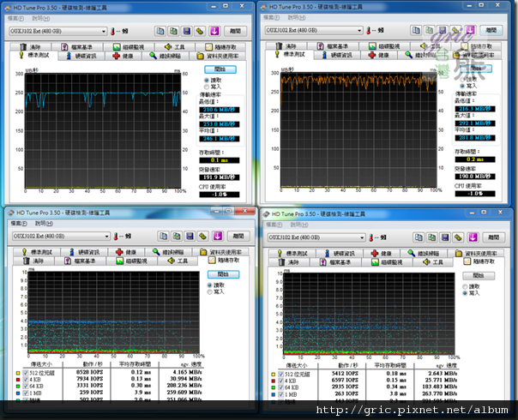This screenshot has height=420, width=518.
Task: Click '8528 IOPS' value in random access read window
Action: [89, 372]
